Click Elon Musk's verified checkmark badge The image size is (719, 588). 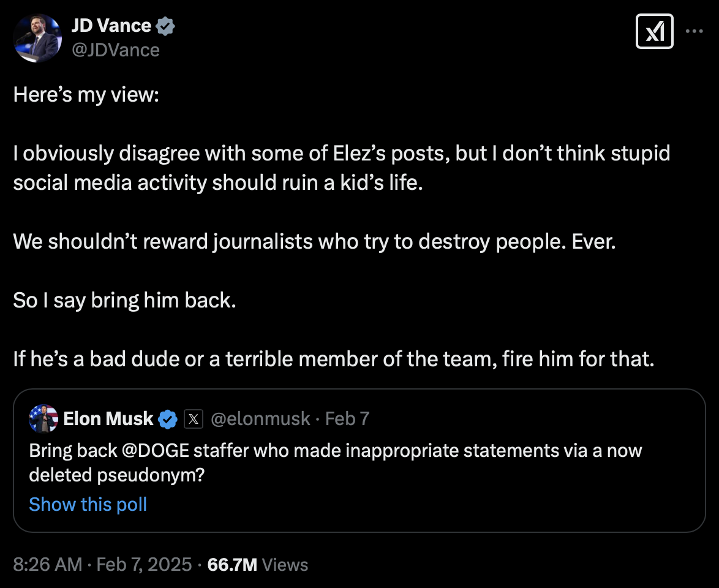(x=168, y=419)
